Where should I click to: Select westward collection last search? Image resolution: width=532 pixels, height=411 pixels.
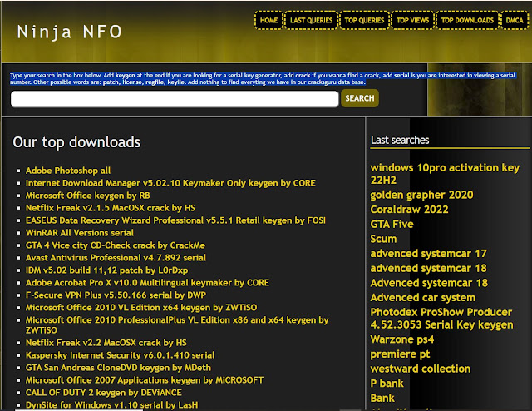point(421,369)
